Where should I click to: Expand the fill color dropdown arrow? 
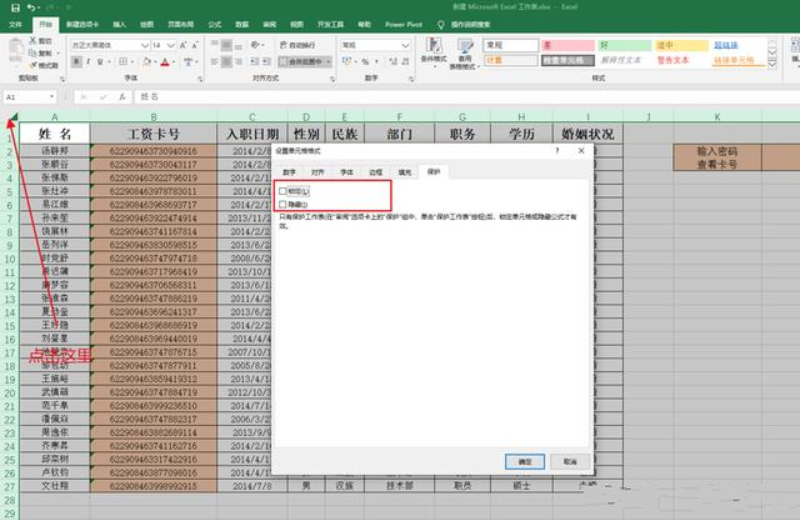coord(155,62)
